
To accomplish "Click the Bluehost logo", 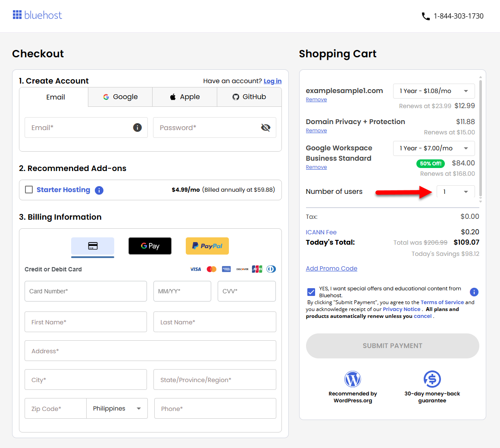I will point(37,15).
